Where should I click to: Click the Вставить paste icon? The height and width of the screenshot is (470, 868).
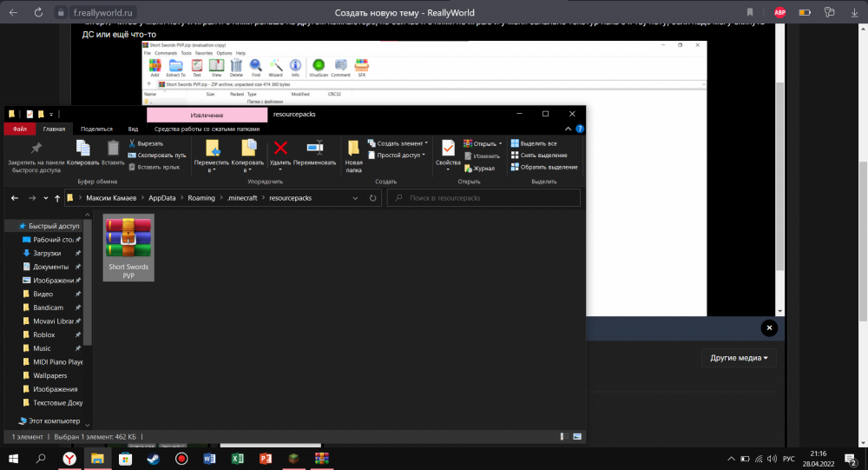(113, 148)
